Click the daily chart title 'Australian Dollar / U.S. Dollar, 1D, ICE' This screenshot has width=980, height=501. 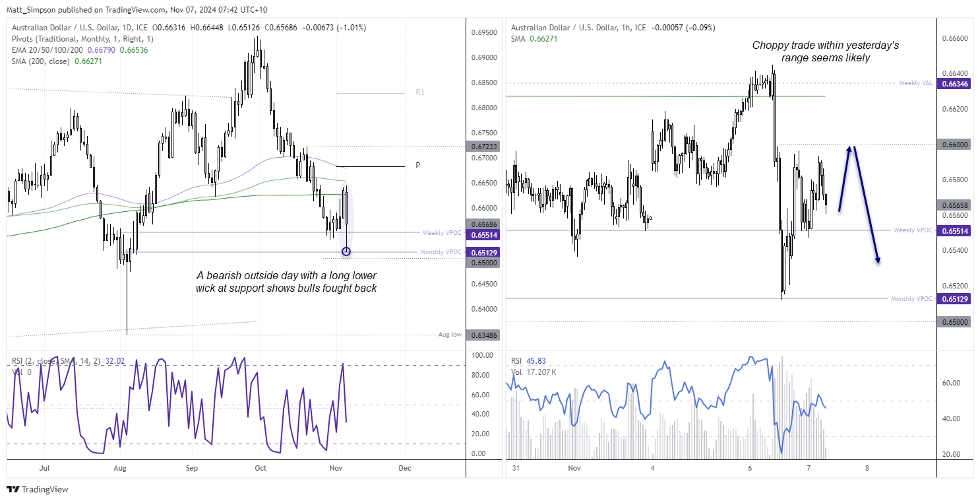78,28
